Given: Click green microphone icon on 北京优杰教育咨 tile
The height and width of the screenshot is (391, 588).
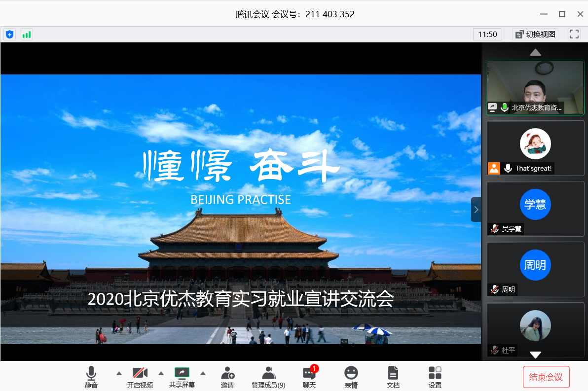Looking at the screenshot, I should click(x=504, y=107).
